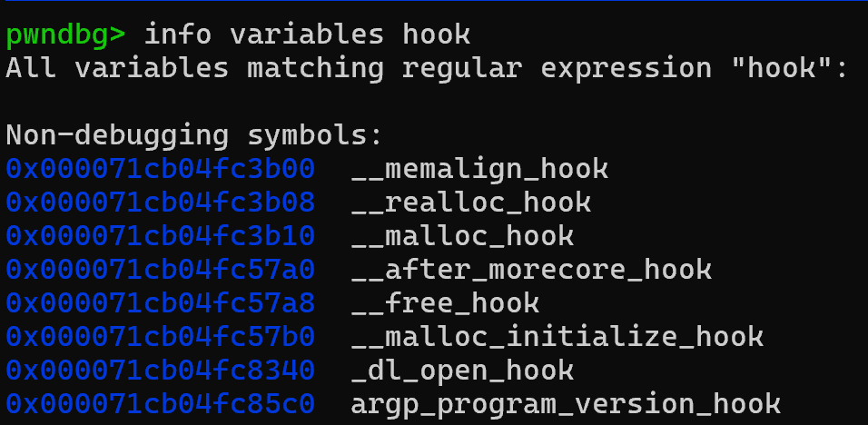
Task: Select the argp_program_version_hook symbol name
Action: tap(566, 404)
